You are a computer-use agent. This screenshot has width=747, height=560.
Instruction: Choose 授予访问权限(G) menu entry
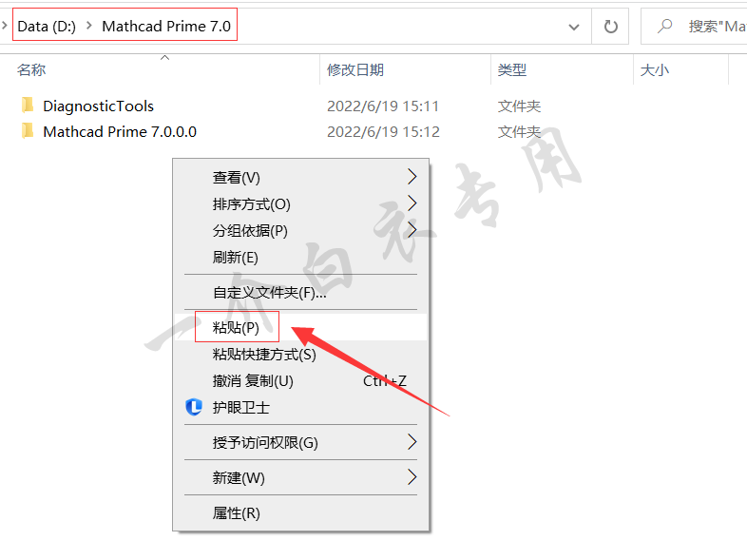300,442
